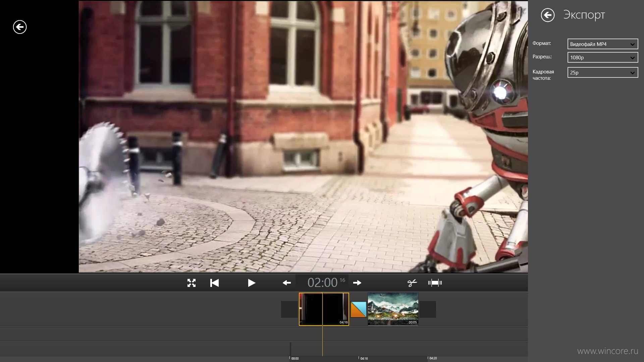The height and width of the screenshot is (362, 644).
Task: Click the trim clip icon
Action: (x=435, y=283)
